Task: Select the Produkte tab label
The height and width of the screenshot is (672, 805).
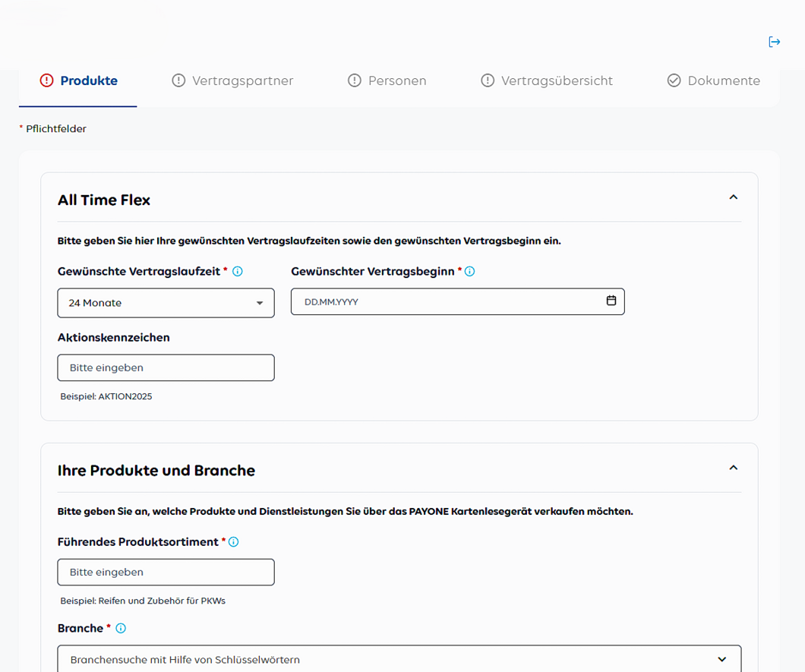Action: [x=89, y=80]
